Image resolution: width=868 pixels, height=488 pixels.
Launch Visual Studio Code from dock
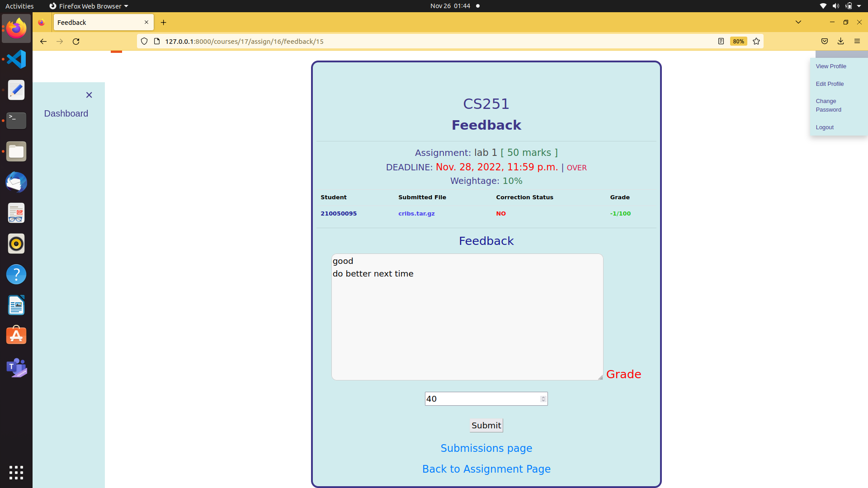coord(16,59)
